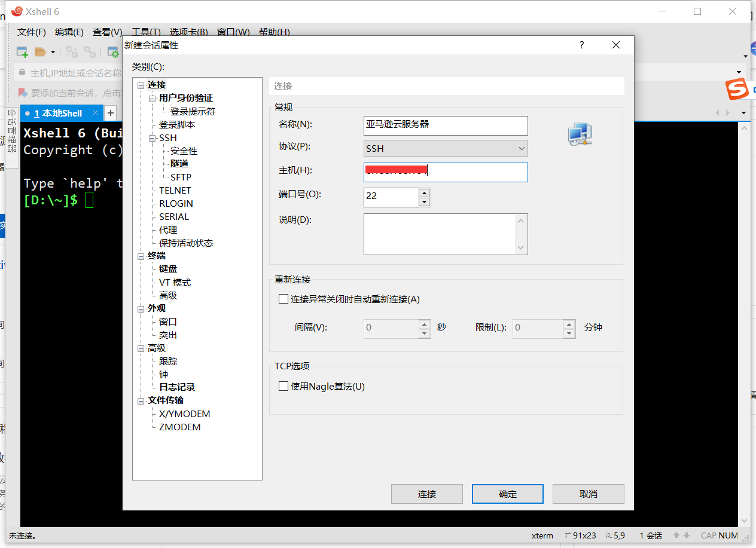Open the session Properties gear icon

pos(112,52)
